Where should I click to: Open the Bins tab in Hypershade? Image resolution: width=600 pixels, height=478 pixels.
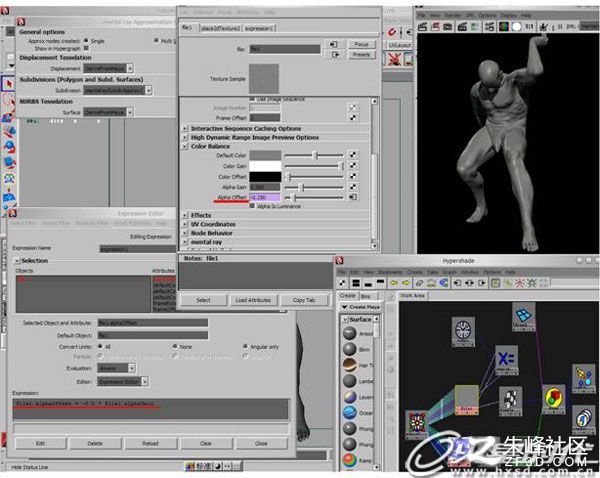[365, 296]
